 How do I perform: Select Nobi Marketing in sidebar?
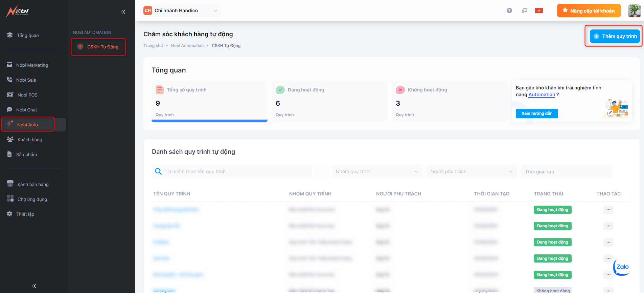[x=32, y=65]
